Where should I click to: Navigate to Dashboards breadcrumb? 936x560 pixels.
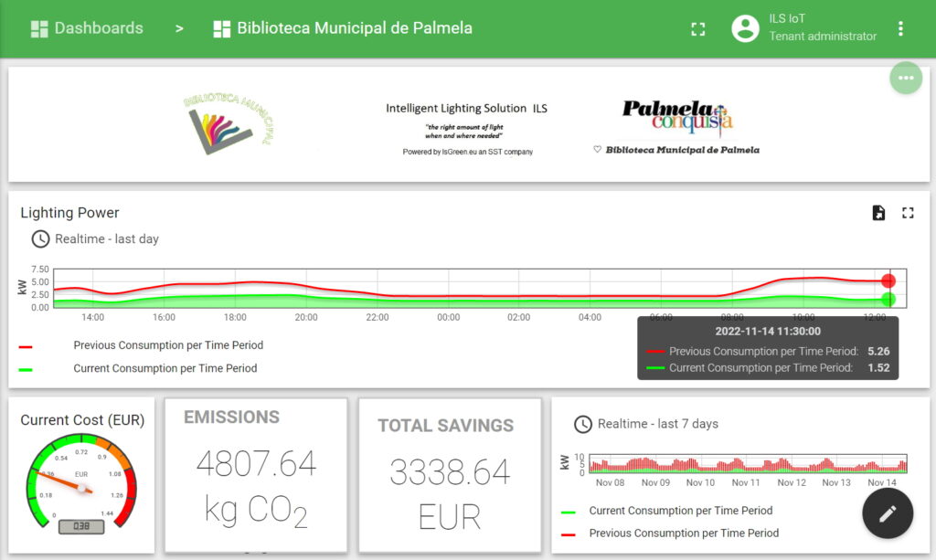(98, 28)
